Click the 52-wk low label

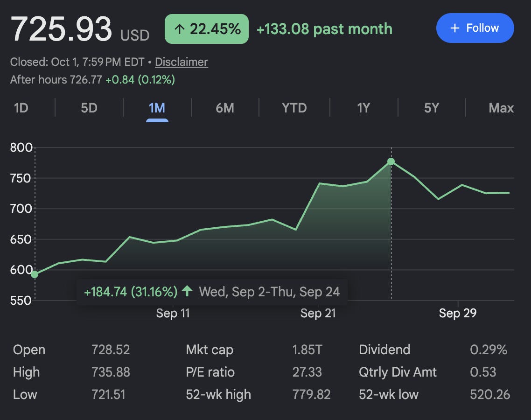389,395
